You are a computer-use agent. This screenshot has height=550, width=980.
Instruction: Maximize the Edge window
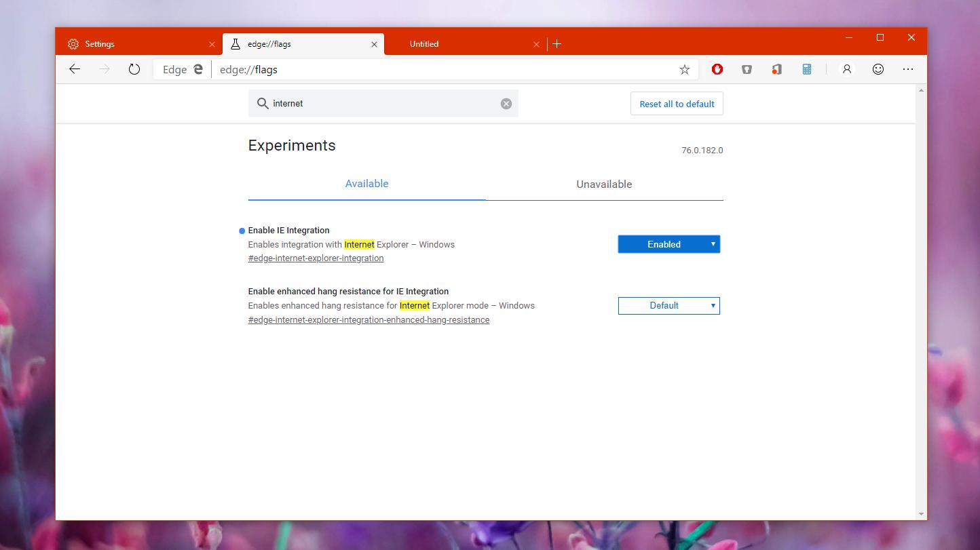pos(880,37)
